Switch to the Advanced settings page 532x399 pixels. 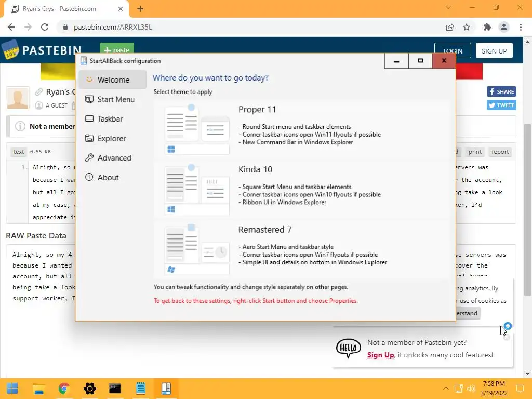112,158
